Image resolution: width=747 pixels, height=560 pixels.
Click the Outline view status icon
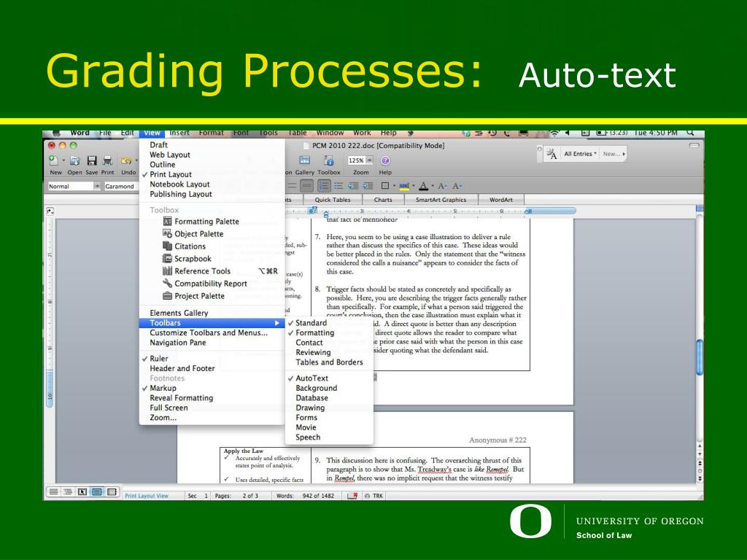click(x=68, y=491)
